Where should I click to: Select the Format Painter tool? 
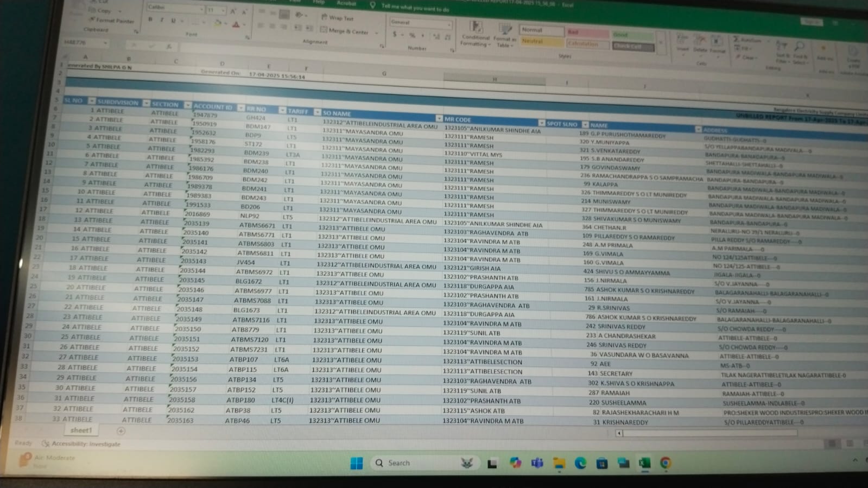[111, 20]
